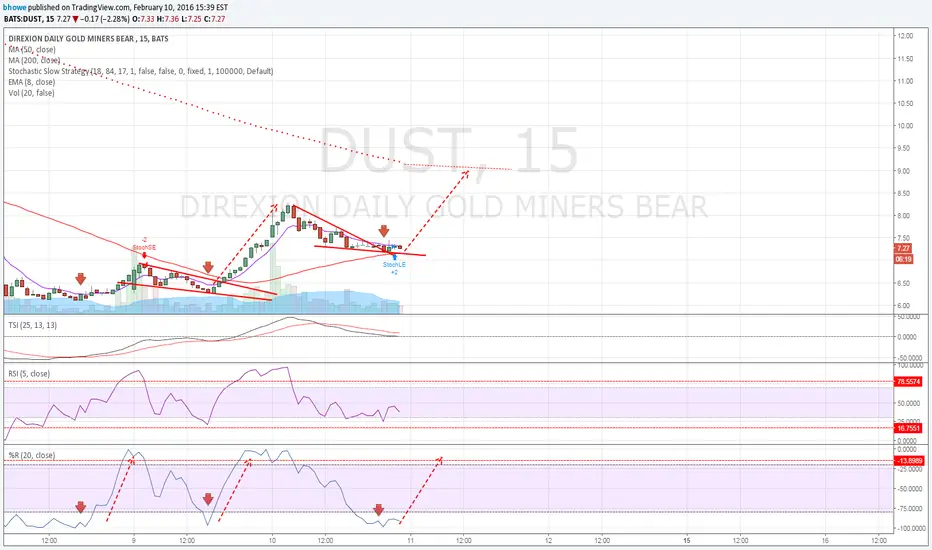Click the 11.00 price axis value

905,81
